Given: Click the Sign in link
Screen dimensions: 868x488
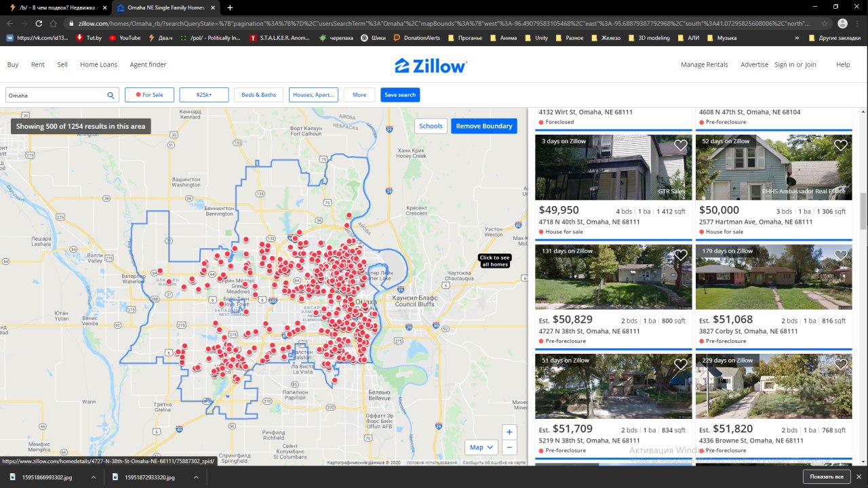Looking at the screenshot, I should [x=785, y=64].
